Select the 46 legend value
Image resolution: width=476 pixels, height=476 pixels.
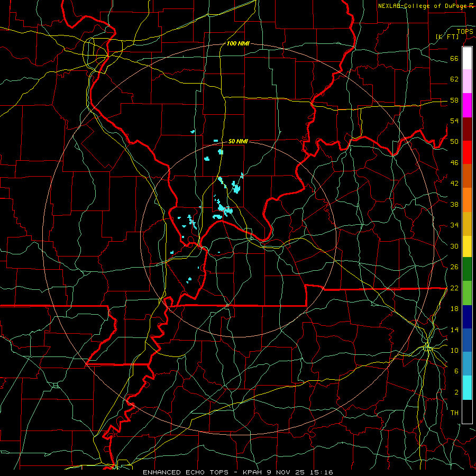(x=454, y=162)
